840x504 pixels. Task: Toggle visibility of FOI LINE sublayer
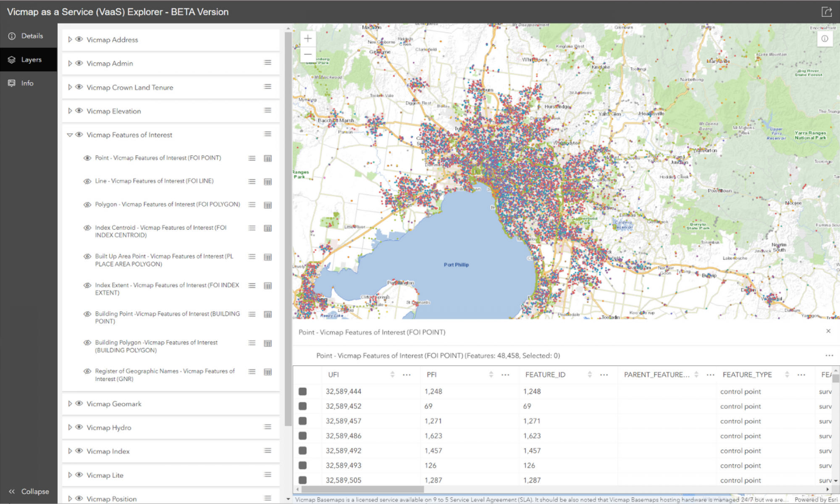[87, 181]
